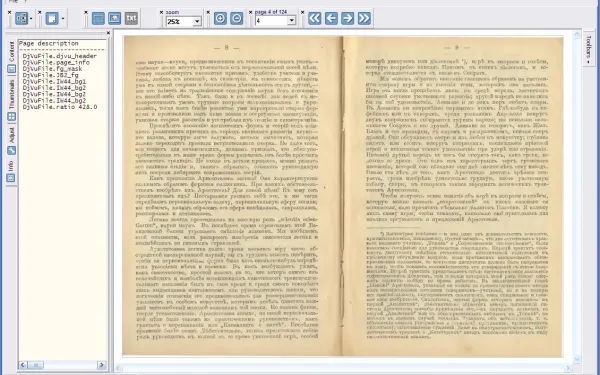600x375 pixels.
Task: Close the zoom toolbar with its x
Action: [161, 13]
